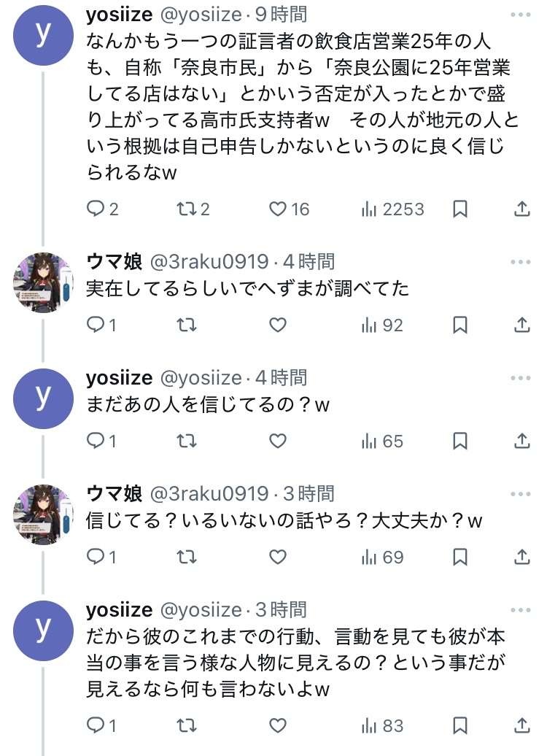Image resolution: width=547 pixels, height=756 pixels.
Task: Reply to tweet with 92 views
Action: [96, 325]
